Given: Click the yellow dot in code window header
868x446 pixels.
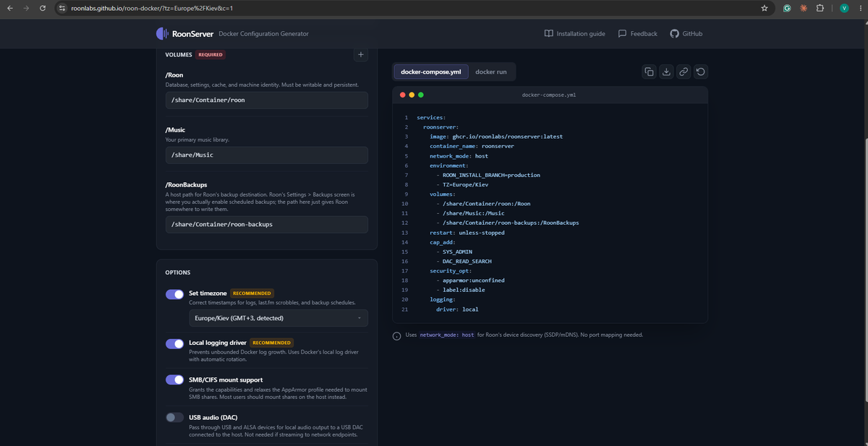Looking at the screenshot, I should pyautogui.click(x=412, y=95).
